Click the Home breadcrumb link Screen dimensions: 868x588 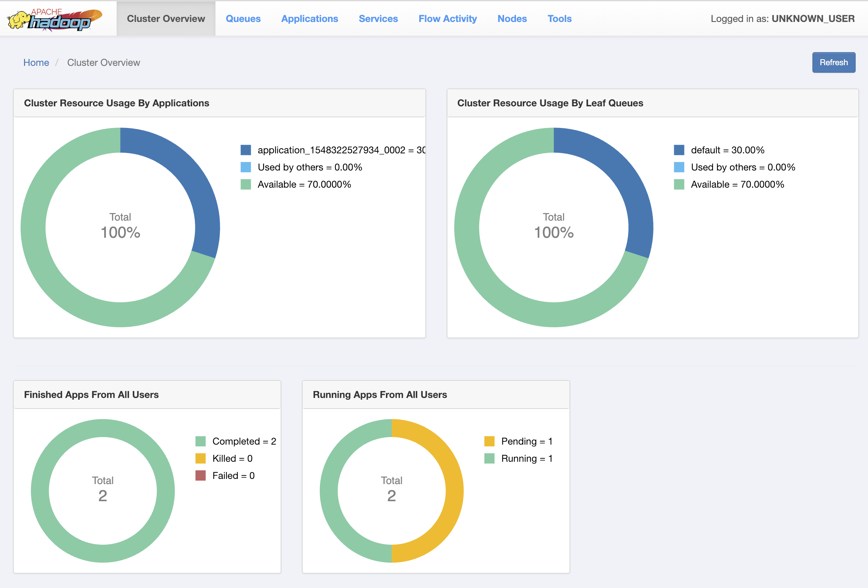36,62
